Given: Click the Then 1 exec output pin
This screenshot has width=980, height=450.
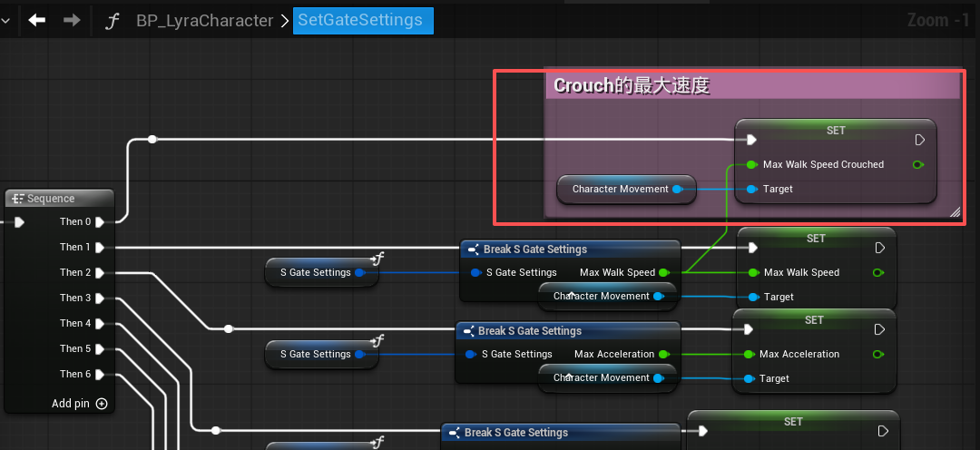Looking at the screenshot, I should click(x=100, y=248).
